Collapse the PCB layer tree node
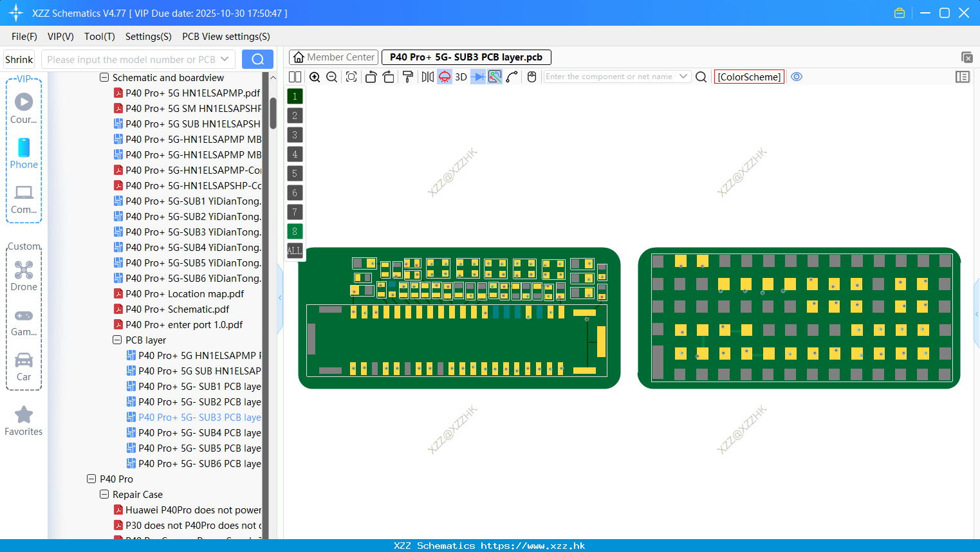 [117, 340]
